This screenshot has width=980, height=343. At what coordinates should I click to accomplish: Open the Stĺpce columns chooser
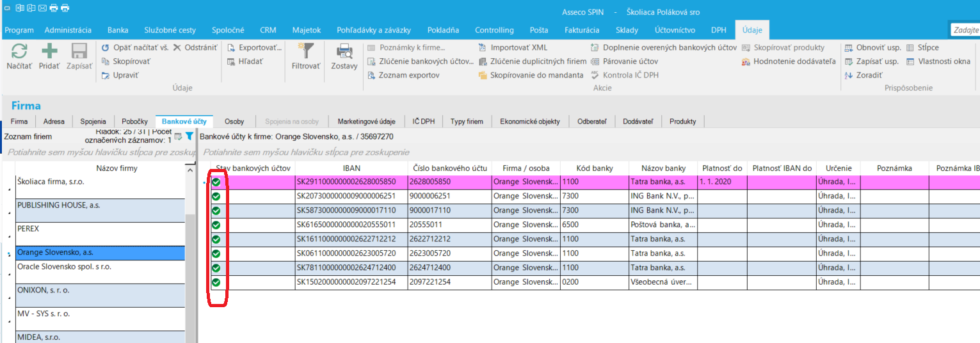tap(922, 47)
